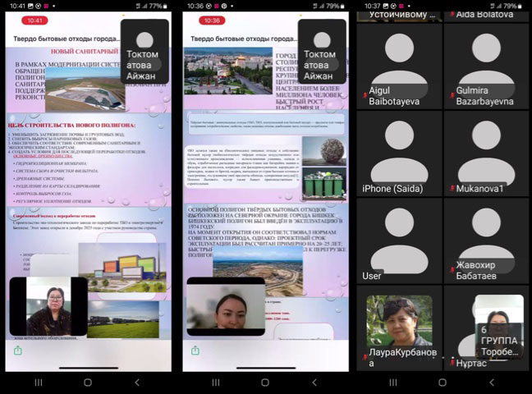Select Gulmira Bazarbayevna participant tile
The height and width of the screenshot is (394, 532).
coord(487,66)
